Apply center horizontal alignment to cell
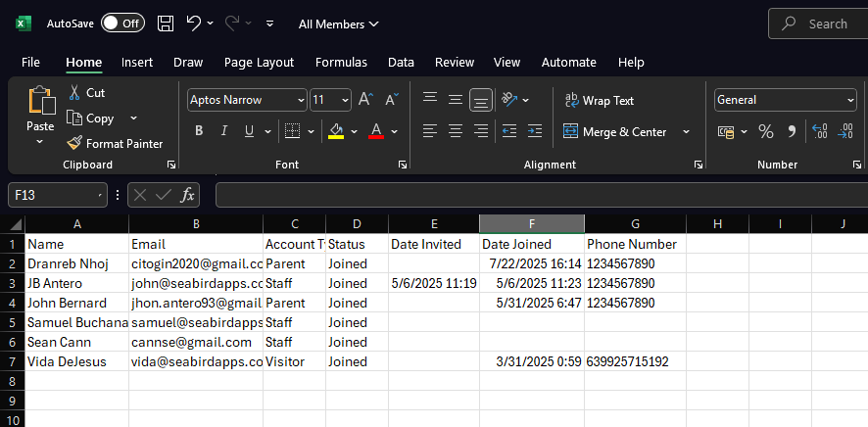868x427 pixels. (455, 131)
